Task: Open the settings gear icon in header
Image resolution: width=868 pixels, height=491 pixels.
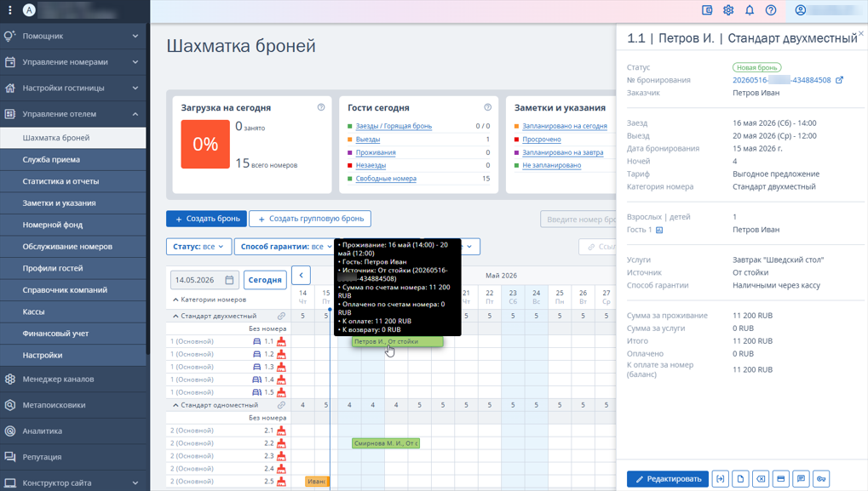Action: coord(728,10)
